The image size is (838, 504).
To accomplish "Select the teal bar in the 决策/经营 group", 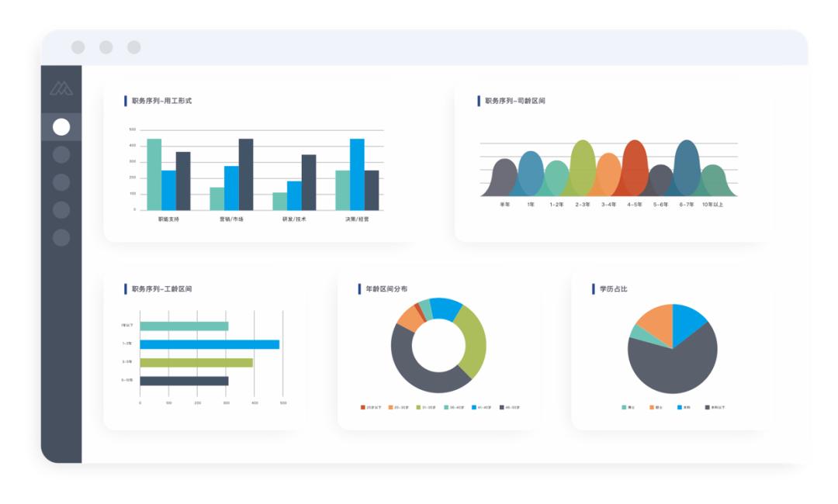I will pyautogui.click(x=343, y=191).
